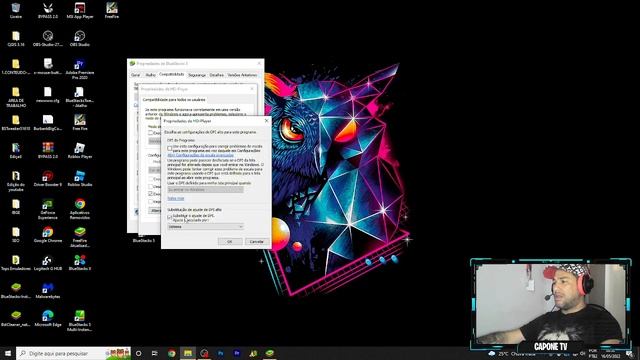Select the Edição do youtube folder icon
The width and height of the screenshot is (640, 360).
16,181
